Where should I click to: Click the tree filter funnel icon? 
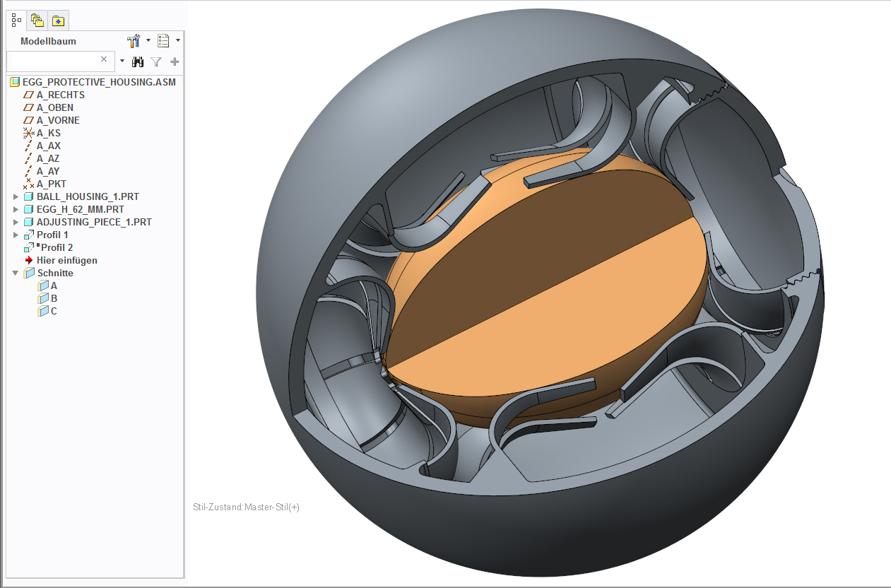click(x=157, y=62)
